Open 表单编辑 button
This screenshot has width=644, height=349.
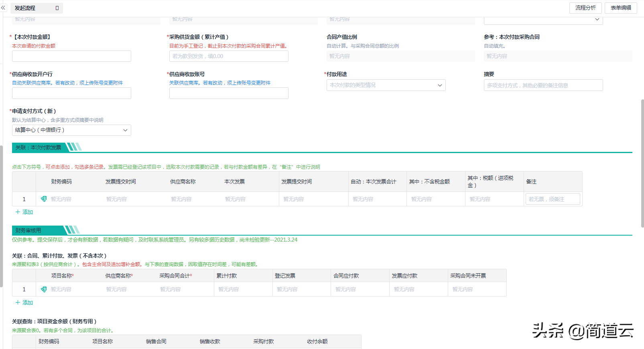[621, 8]
